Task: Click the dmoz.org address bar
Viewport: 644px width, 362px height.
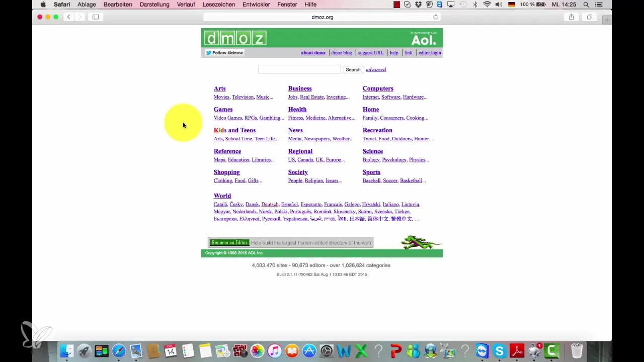Action: pyautogui.click(x=322, y=17)
